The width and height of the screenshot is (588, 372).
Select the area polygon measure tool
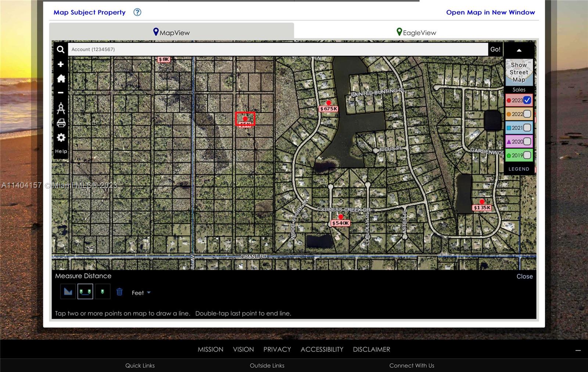pos(68,292)
